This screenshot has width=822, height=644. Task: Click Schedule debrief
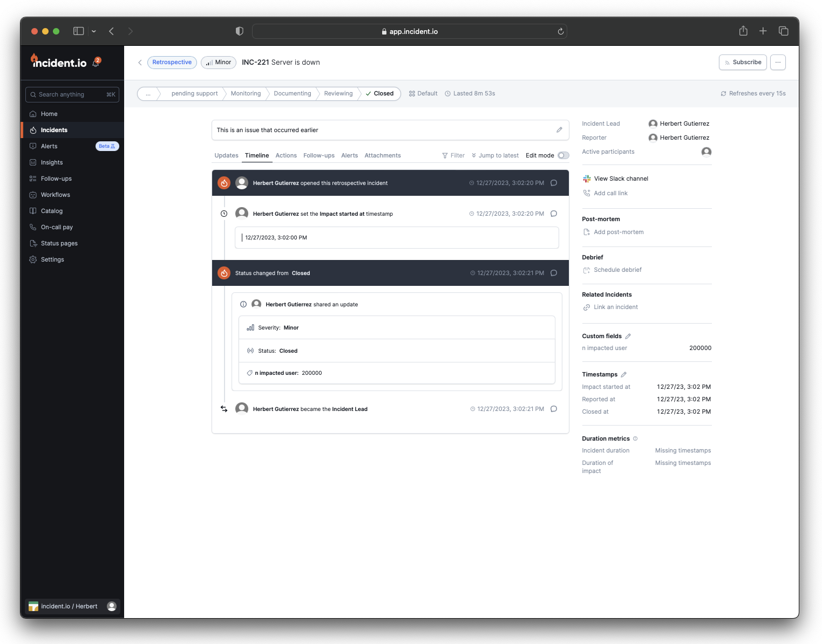(x=612, y=270)
